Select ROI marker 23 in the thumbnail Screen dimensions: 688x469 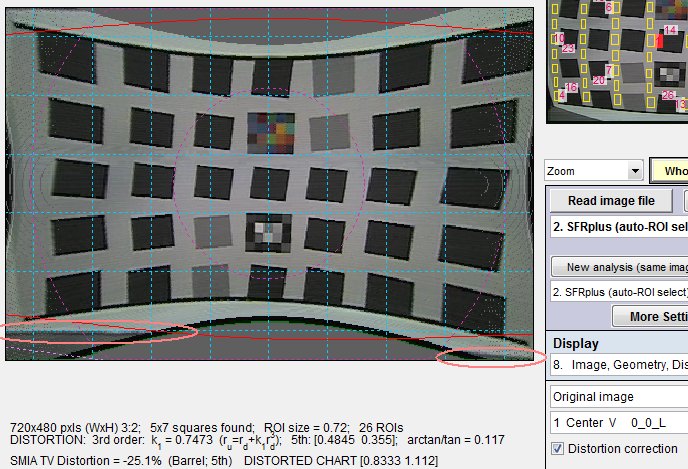(568, 48)
